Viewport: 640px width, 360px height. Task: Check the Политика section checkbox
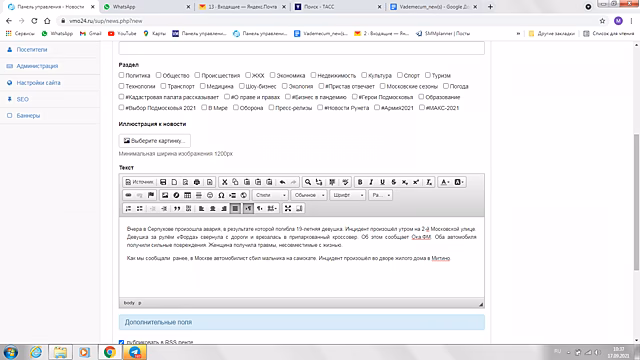click(x=121, y=75)
